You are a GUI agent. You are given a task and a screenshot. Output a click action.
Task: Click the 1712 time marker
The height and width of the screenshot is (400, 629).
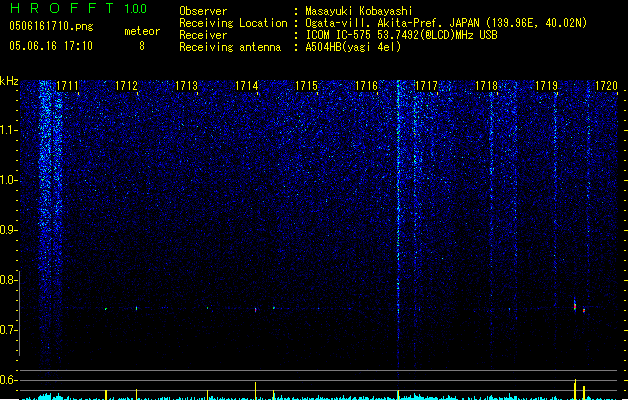126,86
